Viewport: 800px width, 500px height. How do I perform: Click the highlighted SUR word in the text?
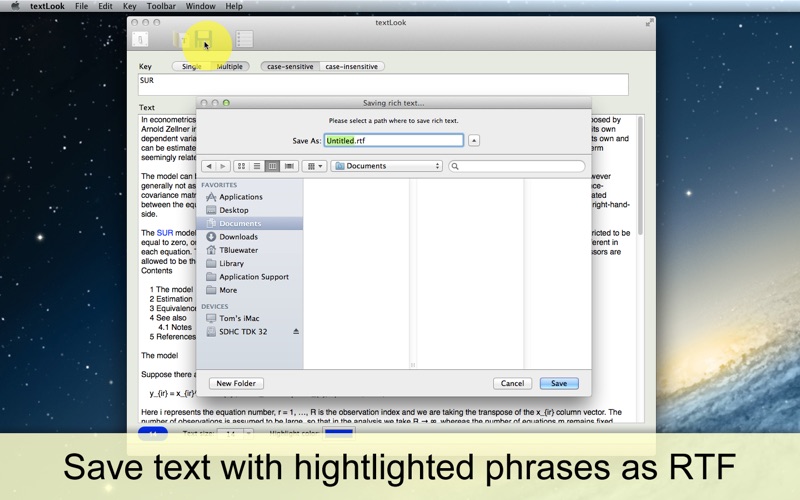(x=165, y=233)
